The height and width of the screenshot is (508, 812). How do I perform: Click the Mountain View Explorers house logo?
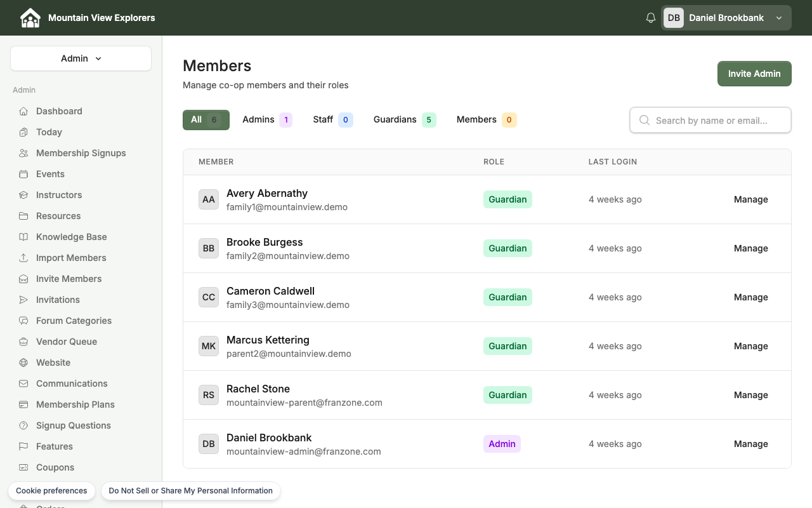(30, 18)
